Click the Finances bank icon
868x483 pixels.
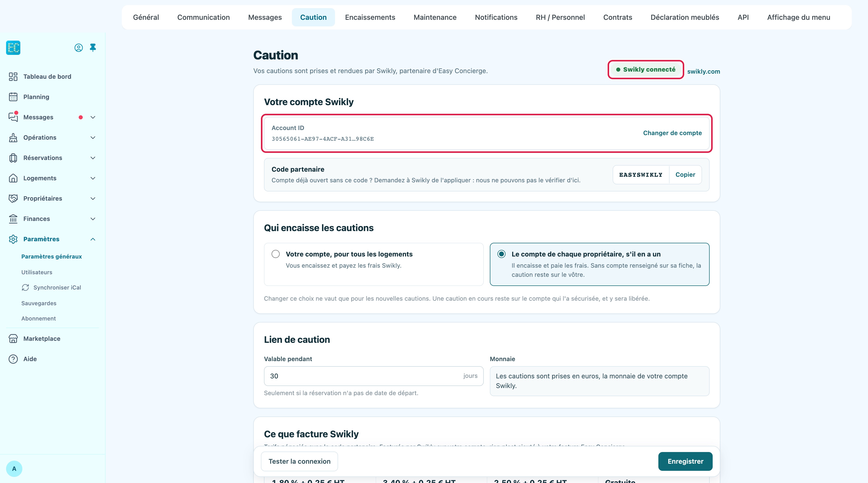[x=13, y=219]
